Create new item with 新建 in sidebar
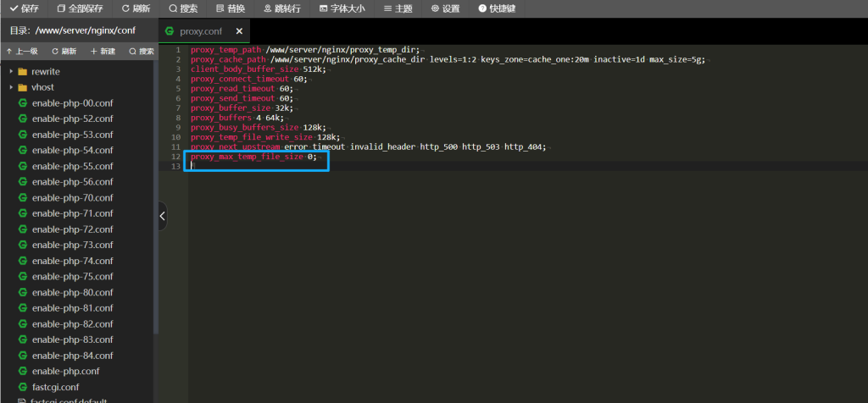868x403 pixels. (x=103, y=52)
